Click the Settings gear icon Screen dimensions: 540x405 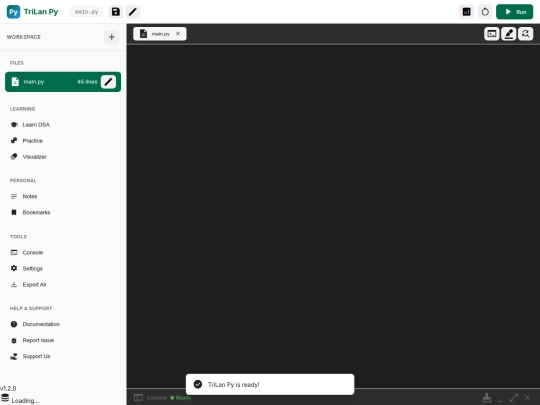(14, 268)
